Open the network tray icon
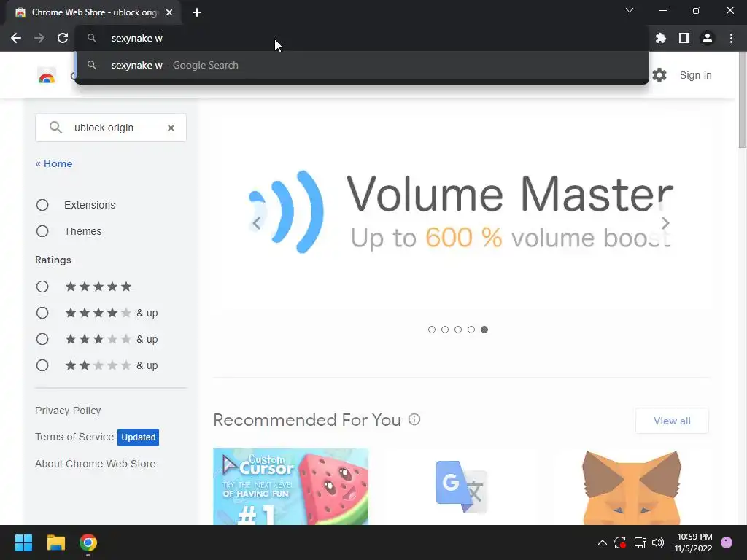The width and height of the screenshot is (747, 560). click(640, 542)
